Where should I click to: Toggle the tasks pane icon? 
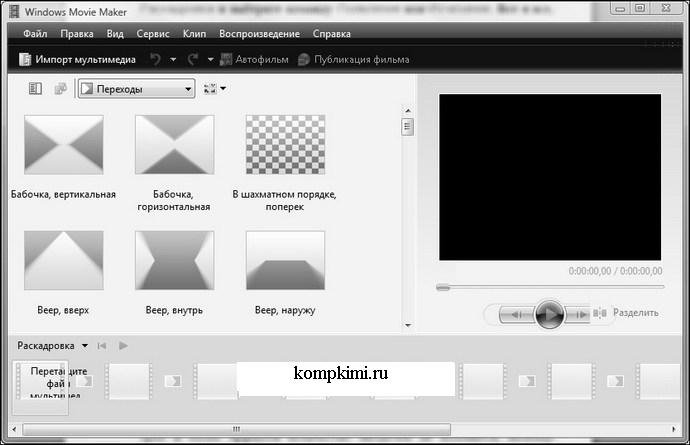(x=35, y=88)
